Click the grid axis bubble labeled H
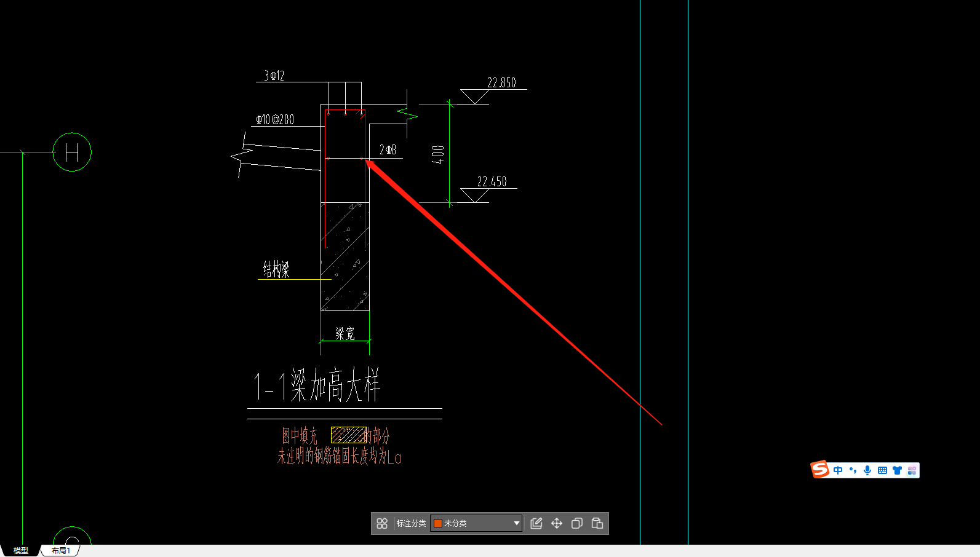The height and width of the screenshot is (557, 980). (x=72, y=152)
